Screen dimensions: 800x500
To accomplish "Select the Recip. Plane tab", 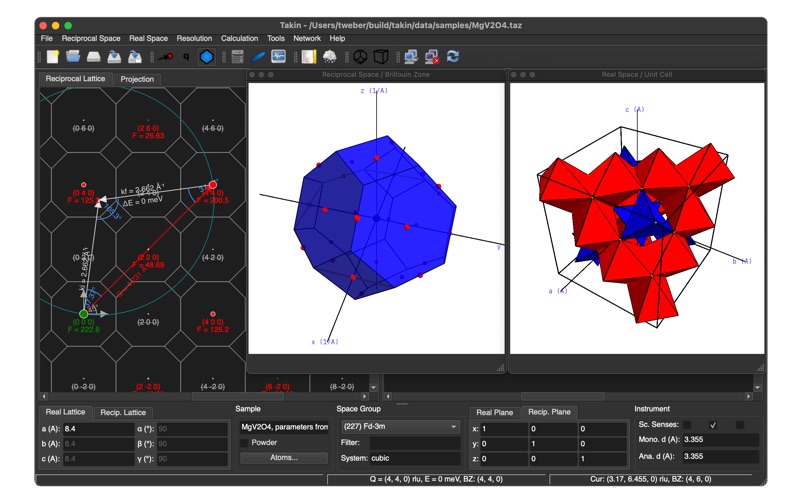I will tap(549, 412).
